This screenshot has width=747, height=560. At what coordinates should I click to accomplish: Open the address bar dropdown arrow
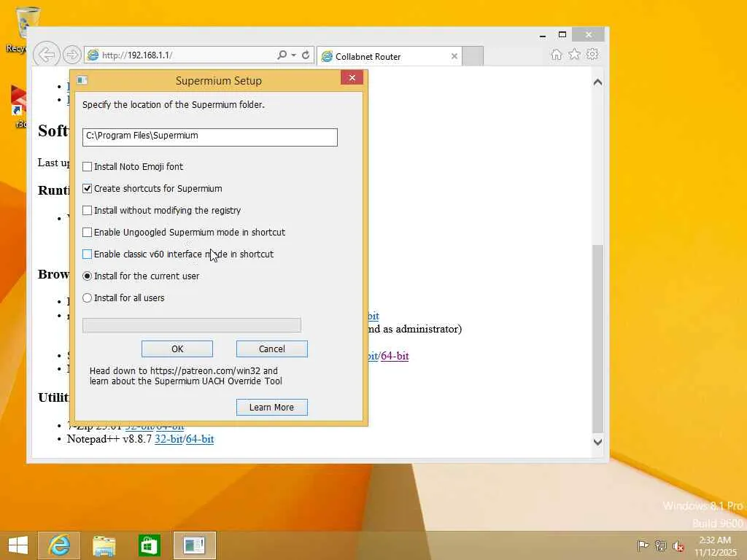coord(294,55)
